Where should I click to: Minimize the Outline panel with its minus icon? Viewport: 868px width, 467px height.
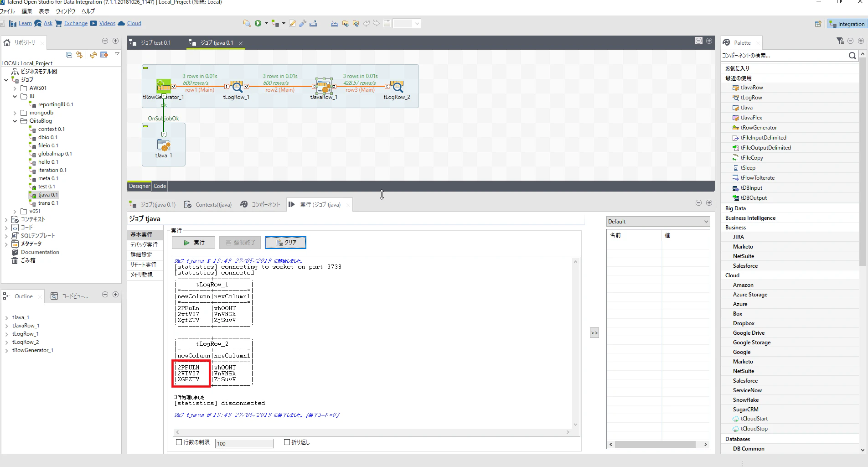pyautogui.click(x=105, y=295)
